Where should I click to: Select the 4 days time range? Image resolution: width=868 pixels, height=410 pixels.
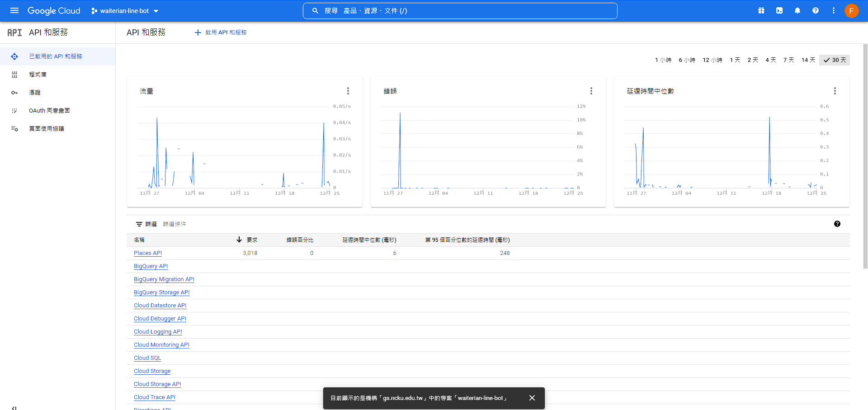[x=771, y=60]
